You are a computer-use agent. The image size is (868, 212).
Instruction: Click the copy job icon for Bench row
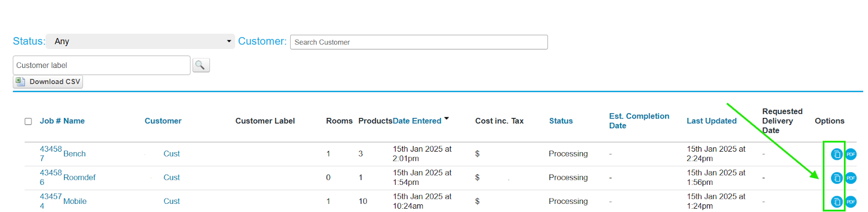pyautogui.click(x=837, y=154)
